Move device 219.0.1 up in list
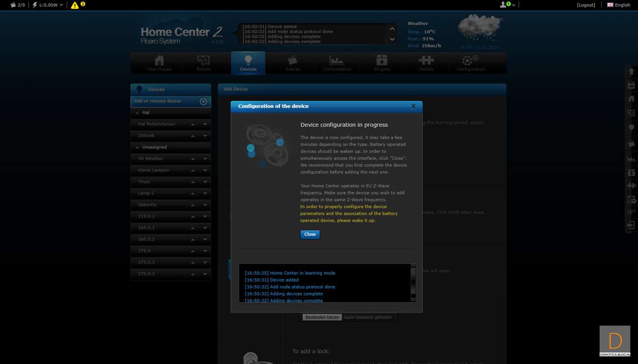This screenshot has height=364, width=638. click(193, 216)
